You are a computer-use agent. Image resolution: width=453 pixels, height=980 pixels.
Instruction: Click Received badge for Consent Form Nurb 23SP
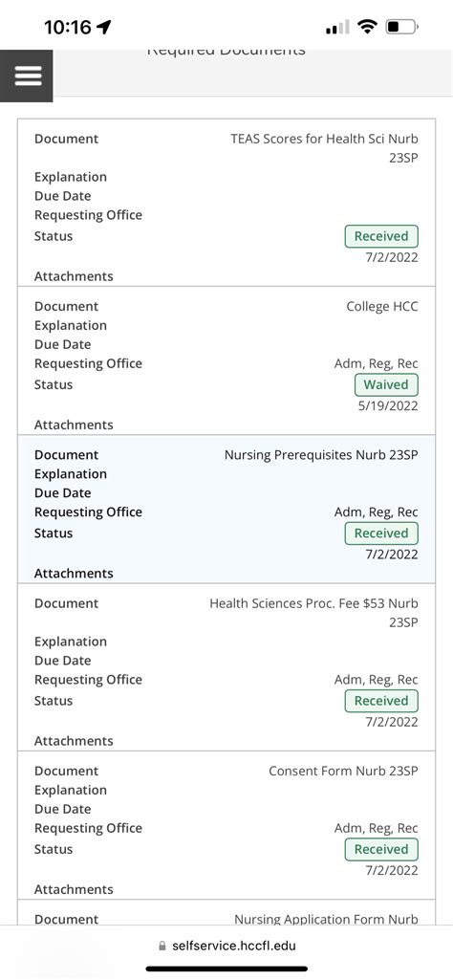(381, 850)
